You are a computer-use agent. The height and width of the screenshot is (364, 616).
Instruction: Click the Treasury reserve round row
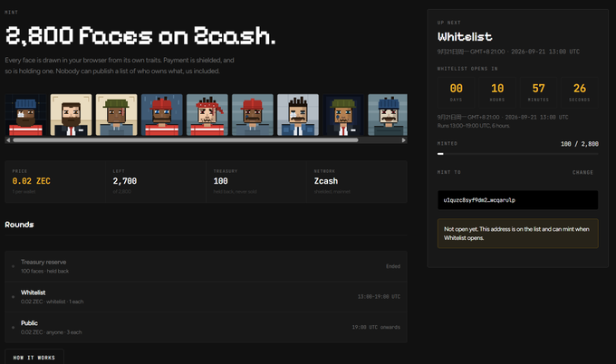(206, 266)
